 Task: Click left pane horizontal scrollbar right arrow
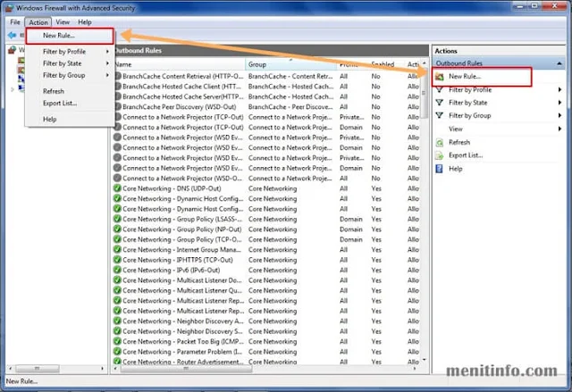pyautogui.click(x=102, y=368)
